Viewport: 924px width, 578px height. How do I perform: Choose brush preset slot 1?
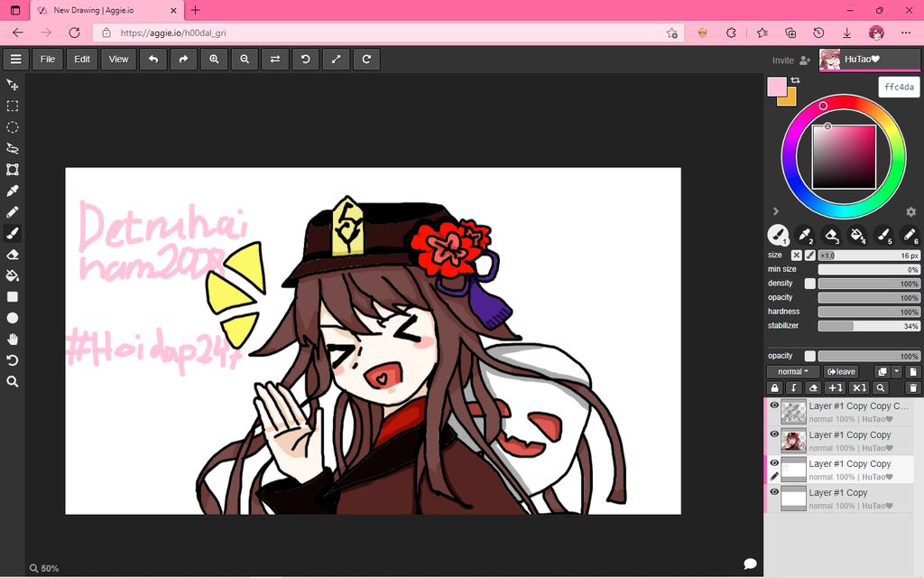pyautogui.click(x=779, y=236)
